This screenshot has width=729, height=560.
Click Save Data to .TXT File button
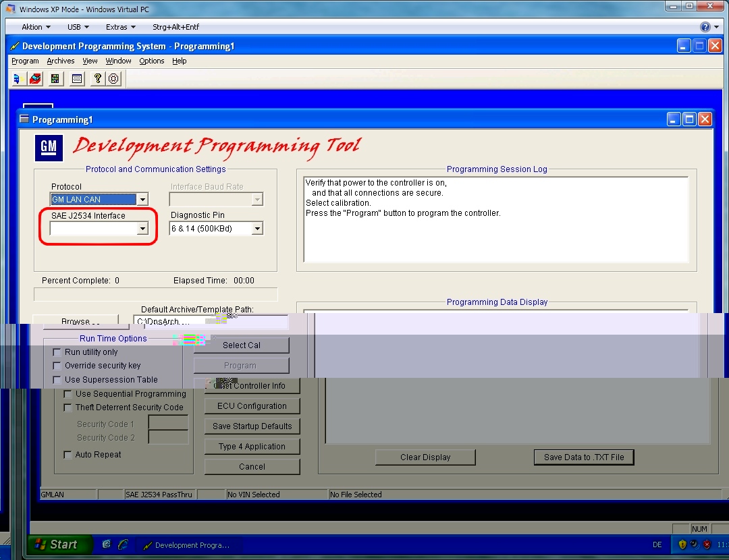584,457
